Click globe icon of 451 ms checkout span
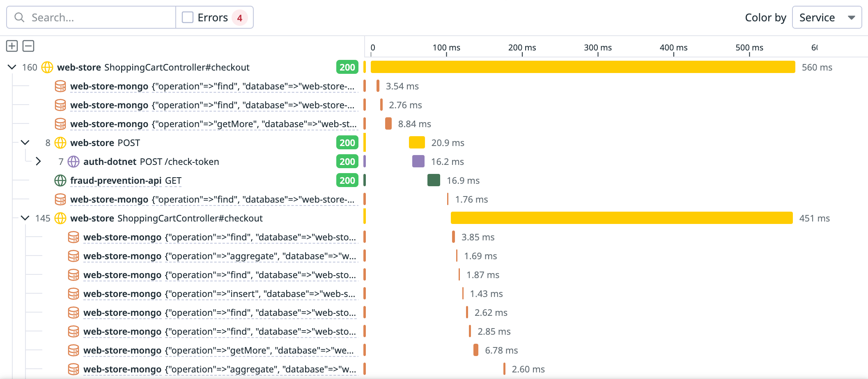Viewport: 868px width, 379px height. coord(60,218)
